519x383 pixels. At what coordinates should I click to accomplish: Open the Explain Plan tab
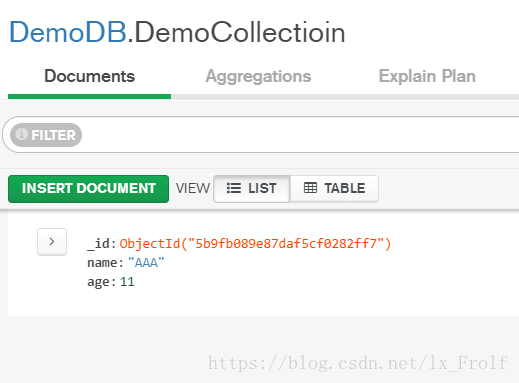[427, 76]
